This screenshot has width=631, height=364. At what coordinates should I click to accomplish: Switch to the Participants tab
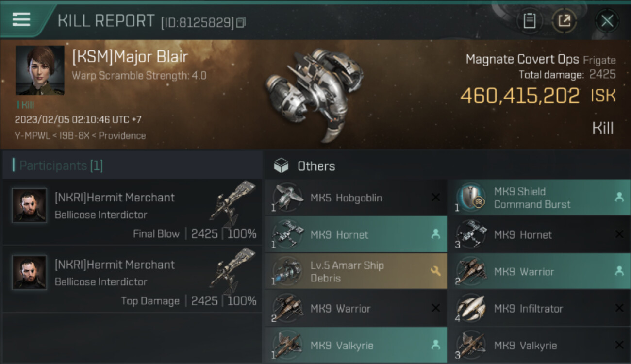coord(61,166)
